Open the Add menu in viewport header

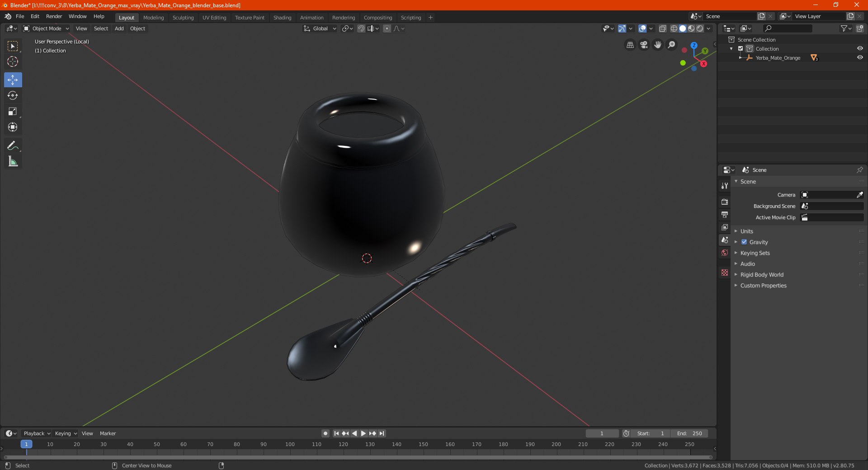click(119, 28)
